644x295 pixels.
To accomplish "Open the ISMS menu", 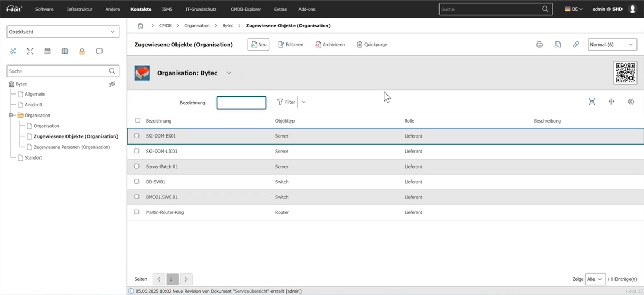I will tap(167, 9).
